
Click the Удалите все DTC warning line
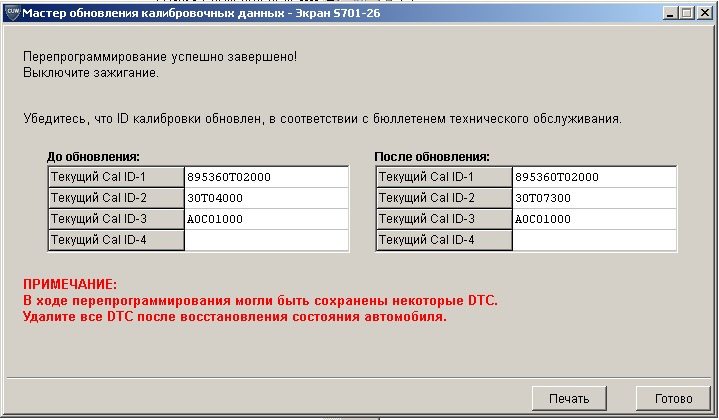(235, 317)
